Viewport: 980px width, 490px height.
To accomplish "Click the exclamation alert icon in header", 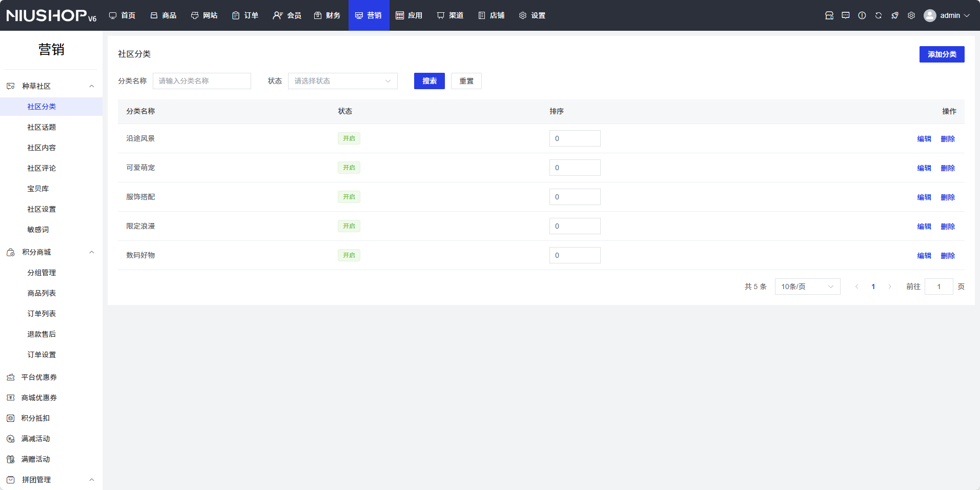I will (862, 15).
